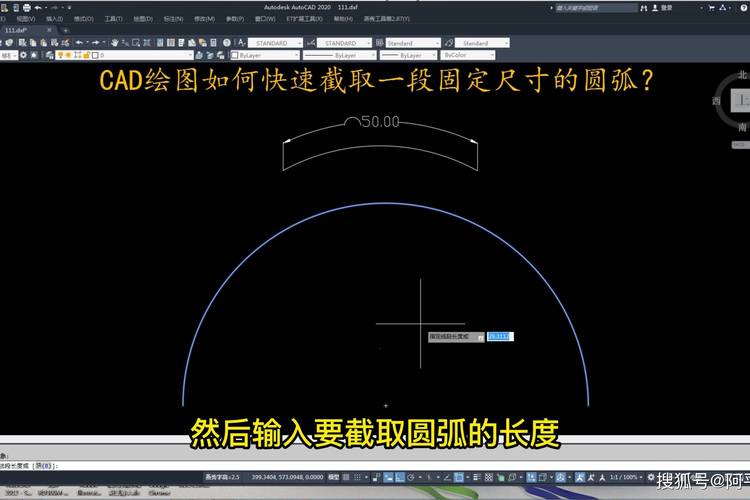Open the text style STANDARD dropdown

pos(276,43)
